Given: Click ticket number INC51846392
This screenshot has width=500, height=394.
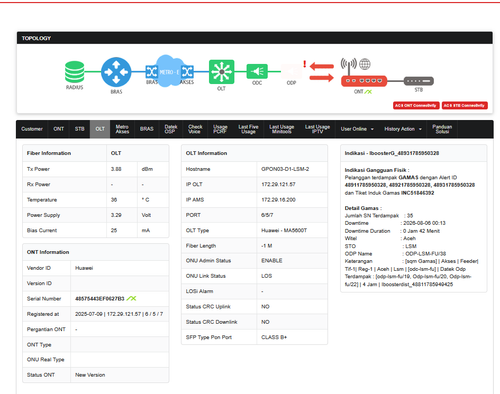Looking at the screenshot, I should (418, 193).
